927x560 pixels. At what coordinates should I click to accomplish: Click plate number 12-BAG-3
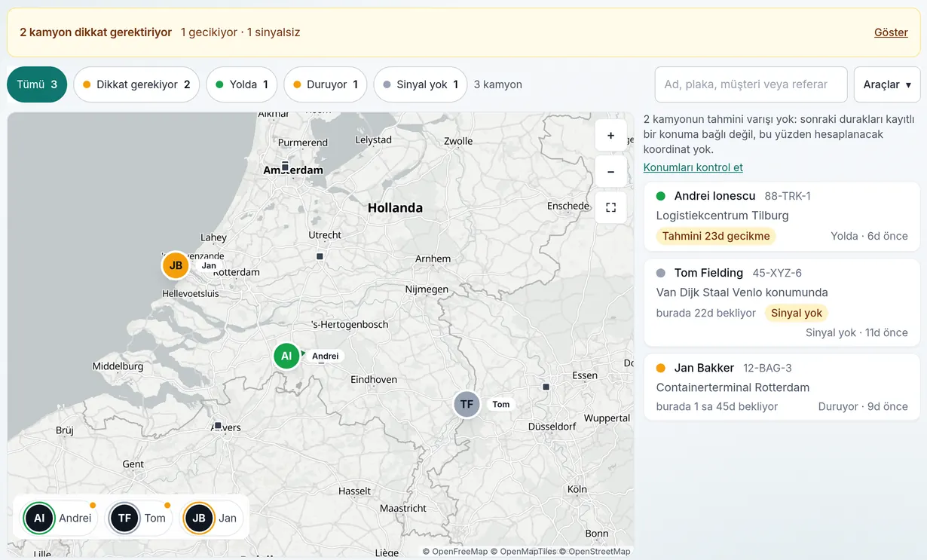point(767,368)
